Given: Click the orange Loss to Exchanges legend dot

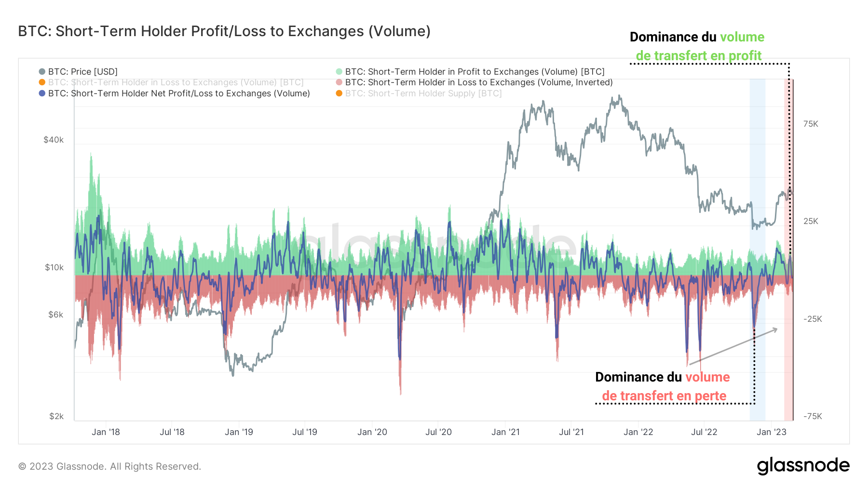Looking at the screenshot, I should [42, 82].
